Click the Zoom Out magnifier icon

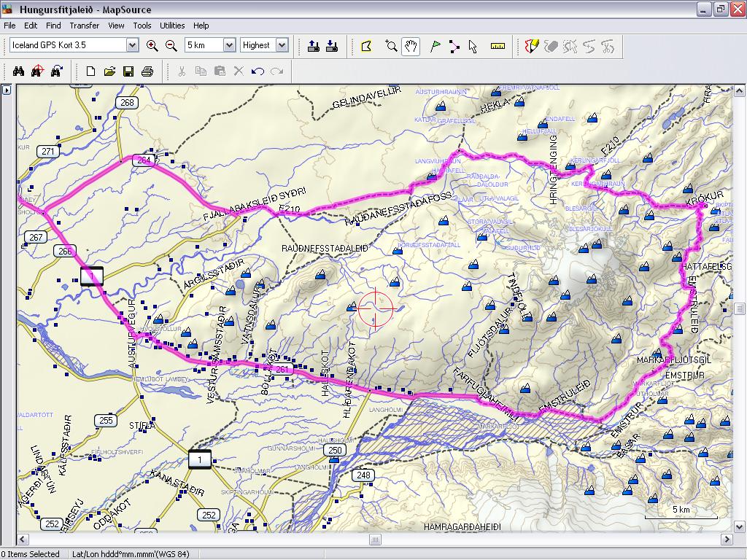tap(171, 45)
